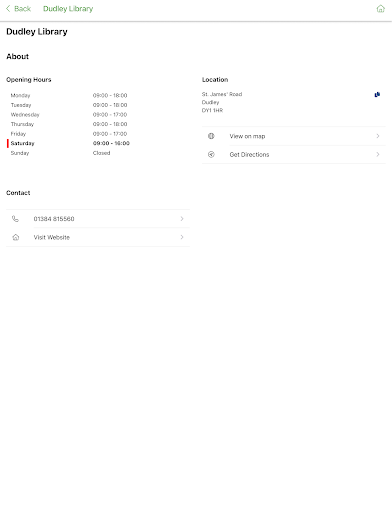
Task: Expand the phone number row chevron
Action: [x=182, y=219]
